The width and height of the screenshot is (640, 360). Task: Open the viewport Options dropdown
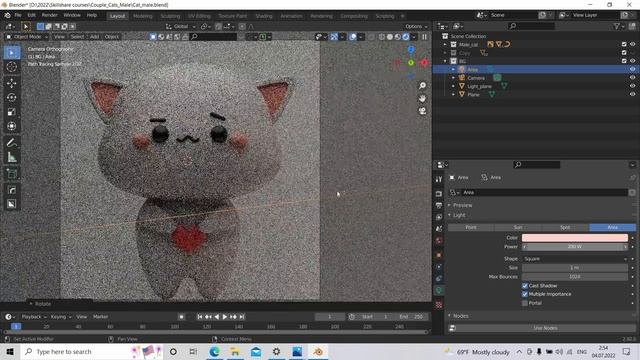(x=416, y=27)
